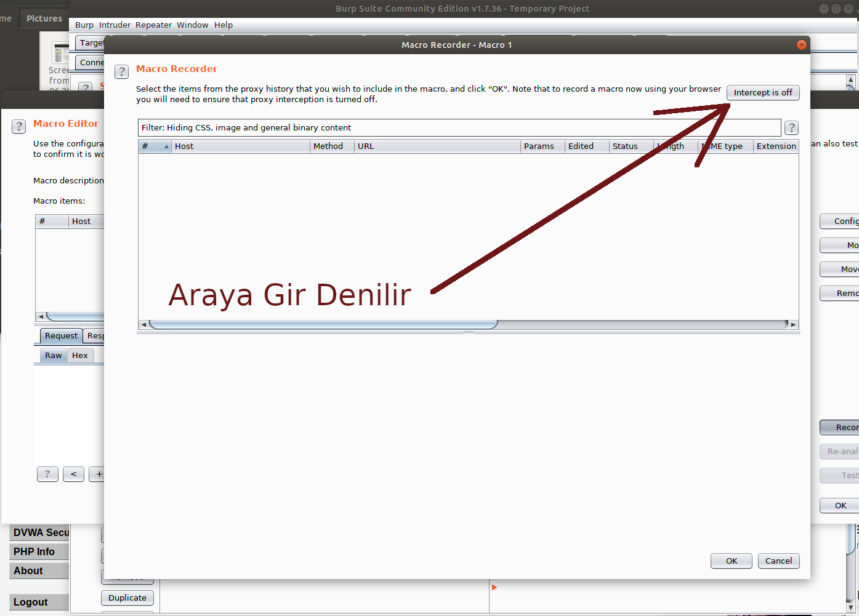Click Logout link in DVWA page
The width and height of the screenshot is (859, 616).
coord(39,602)
